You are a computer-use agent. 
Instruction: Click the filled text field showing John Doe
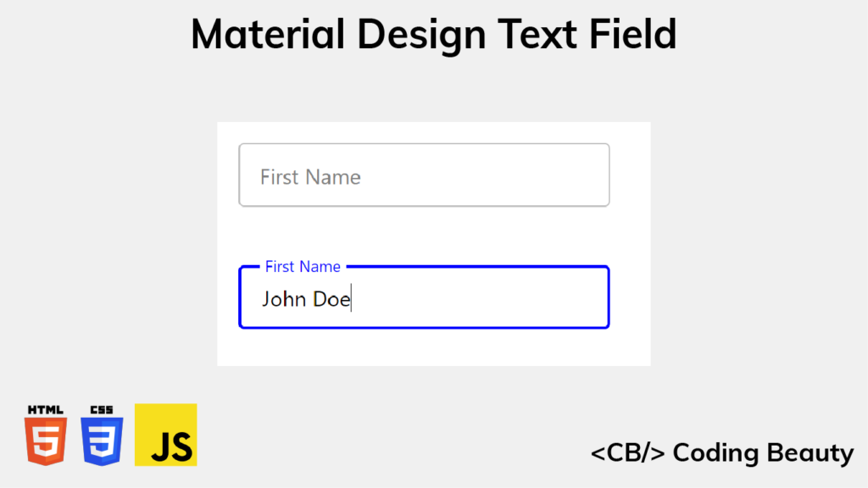[x=424, y=297]
